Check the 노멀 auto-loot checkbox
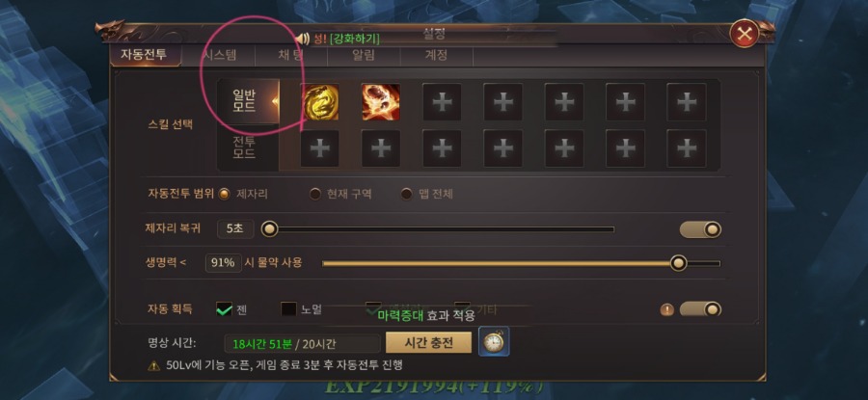868x400 pixels. point(289,309)
